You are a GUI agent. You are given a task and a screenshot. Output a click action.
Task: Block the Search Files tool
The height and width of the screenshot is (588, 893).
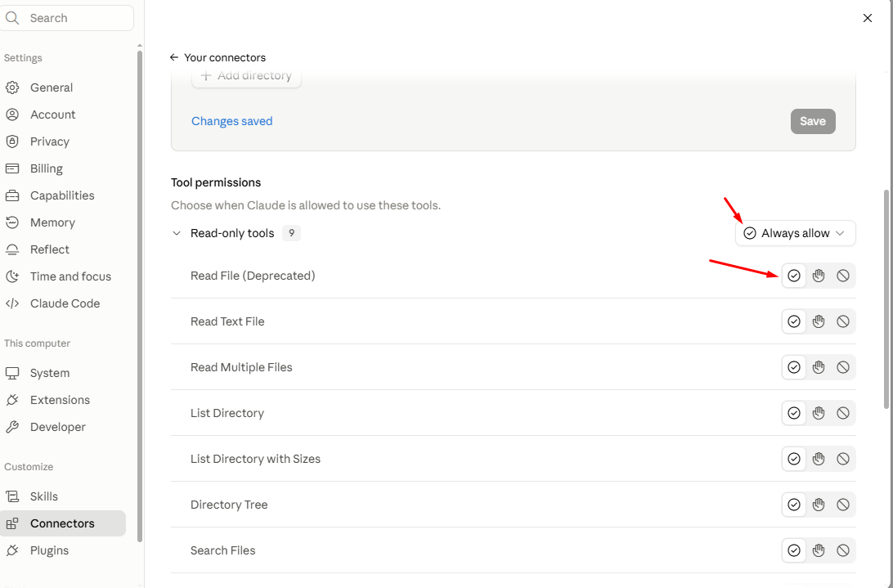pos(843,550)
